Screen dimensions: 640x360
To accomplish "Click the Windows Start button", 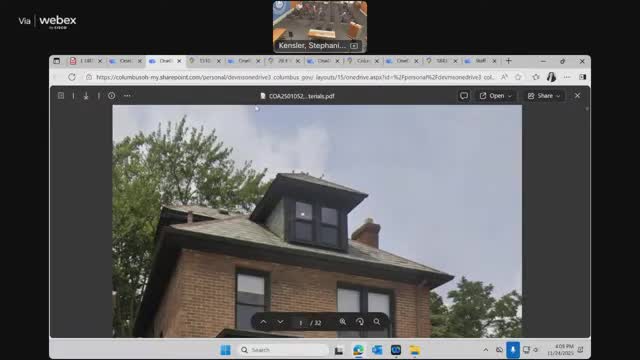I will [x=225, y=350].
